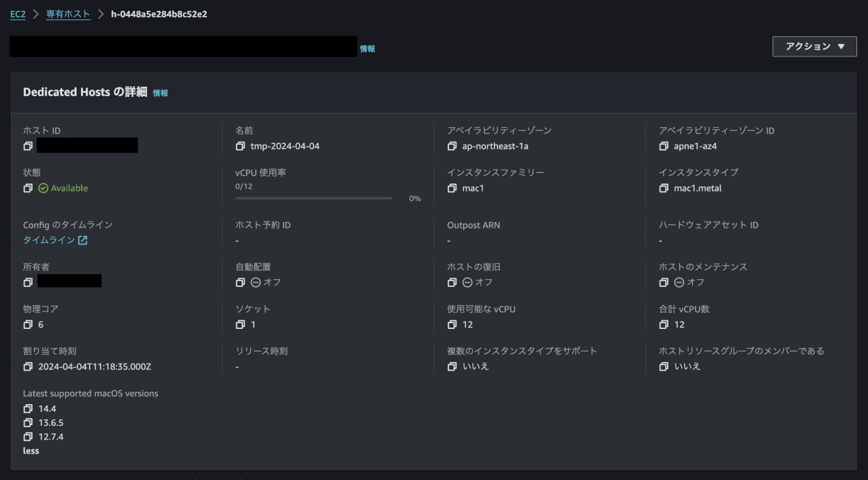Copy availability zone ap-northeast-1a
The width and height of the screenshot is (868, 480).
[452, 146]
